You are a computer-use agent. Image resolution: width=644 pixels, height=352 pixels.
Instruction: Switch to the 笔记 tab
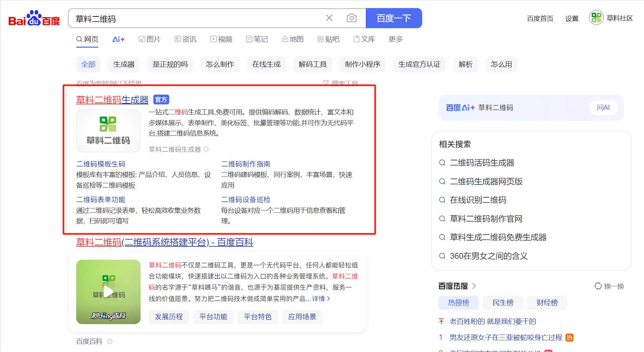tap(257, 39)
